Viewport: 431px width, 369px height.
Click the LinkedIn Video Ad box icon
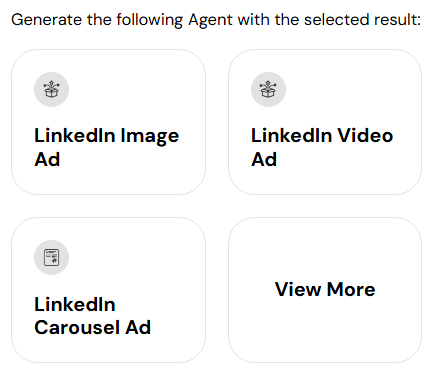coord(268,89)
